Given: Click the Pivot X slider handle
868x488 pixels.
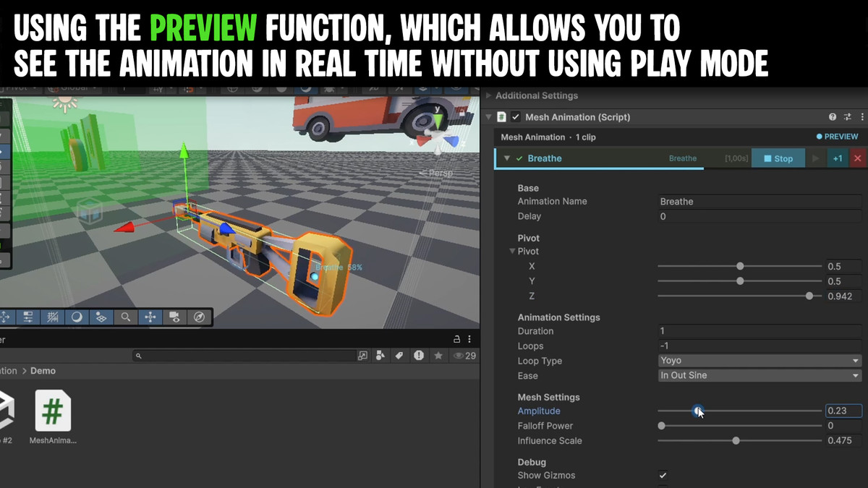Looking at the screenshot, I should coord(740,267).
